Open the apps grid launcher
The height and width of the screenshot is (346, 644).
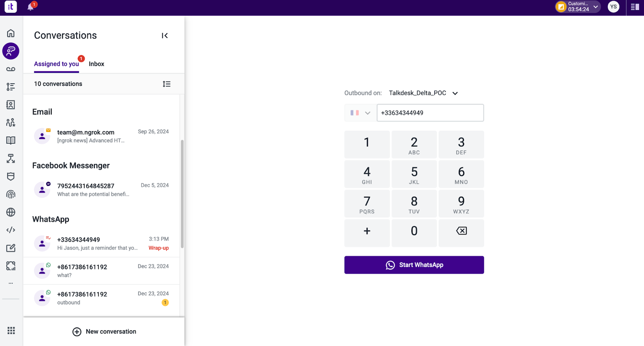11,330
